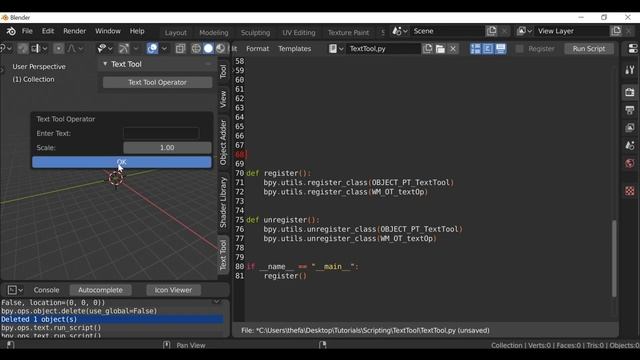The height and width of the screenshot is (360, 640).
Task: Click the Autocomplete button
Action: (x=100, y=290)
